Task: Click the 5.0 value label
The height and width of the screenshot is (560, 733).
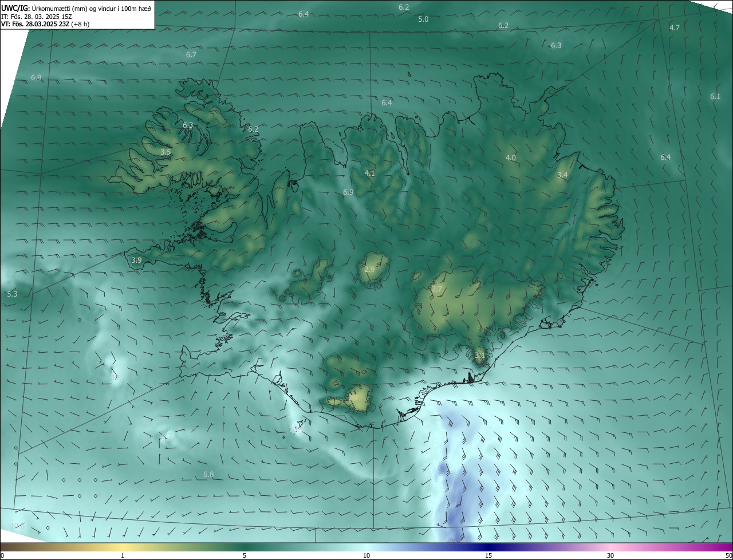Action: point(423,19)
